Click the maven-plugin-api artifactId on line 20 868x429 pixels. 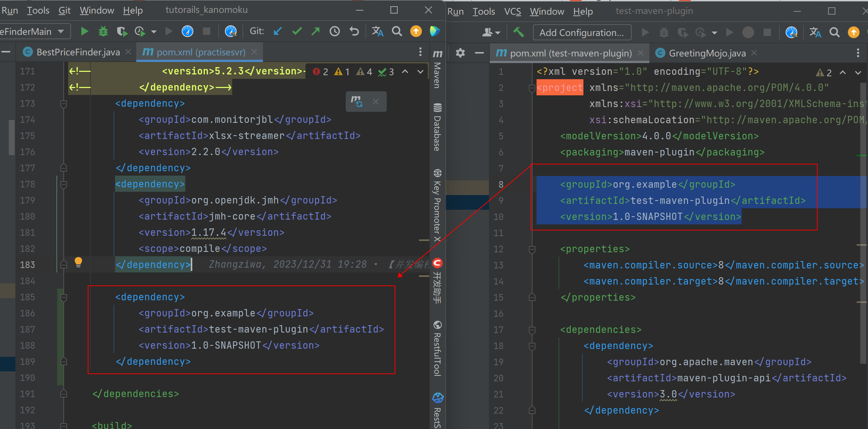(x=727, y=378)
